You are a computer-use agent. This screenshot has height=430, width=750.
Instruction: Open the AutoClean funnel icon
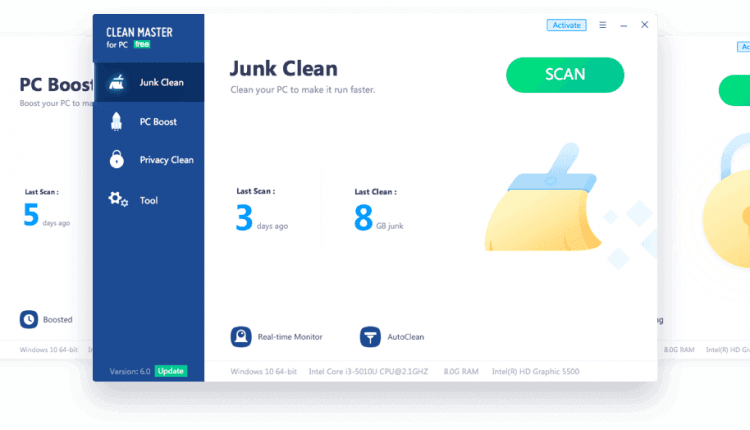pyautogui.click(x=370, y=337)
